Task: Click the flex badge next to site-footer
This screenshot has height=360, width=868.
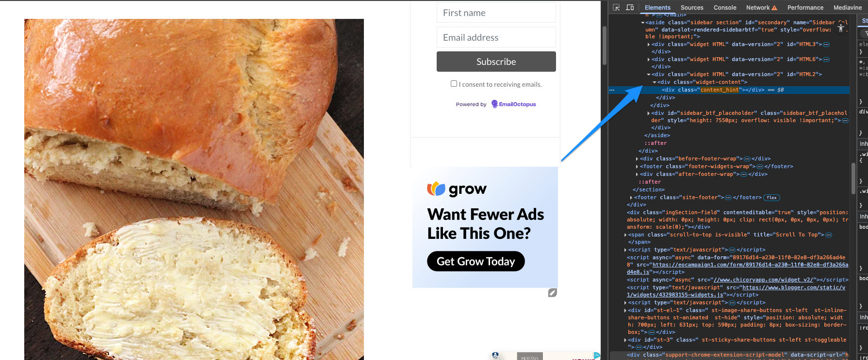Action: coord(771,198)
